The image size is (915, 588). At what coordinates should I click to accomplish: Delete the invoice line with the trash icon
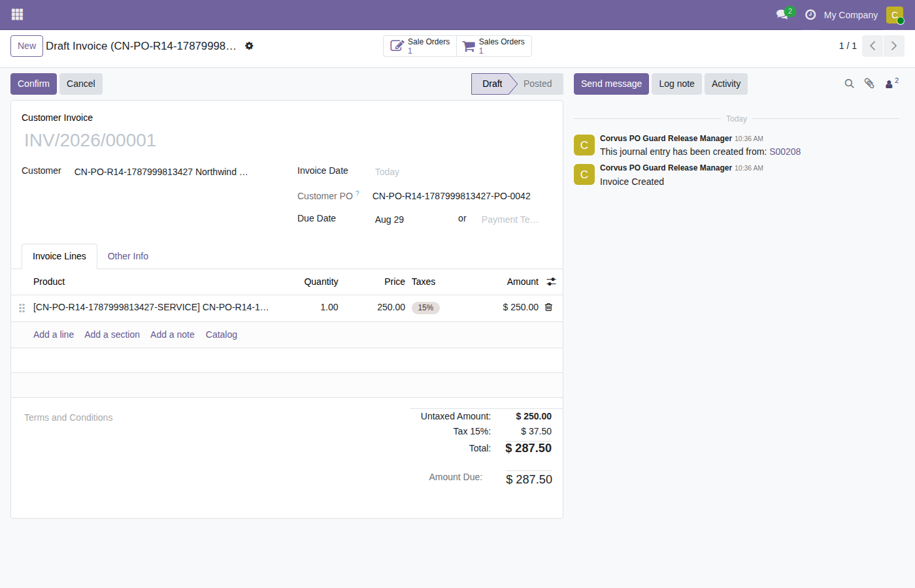point(548,307)
